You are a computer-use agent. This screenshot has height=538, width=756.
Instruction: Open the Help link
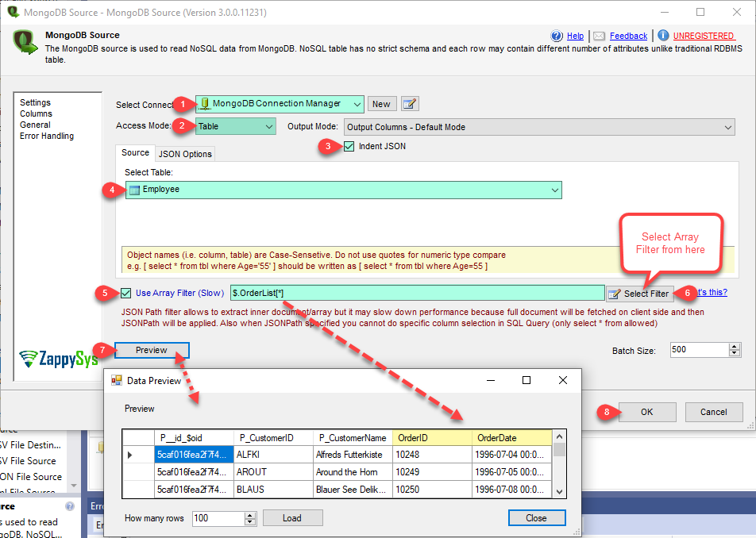pos(575,36)
